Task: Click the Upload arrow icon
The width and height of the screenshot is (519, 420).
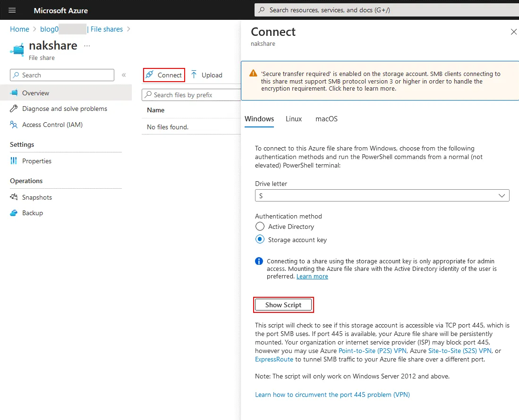Action: [194, 75]
